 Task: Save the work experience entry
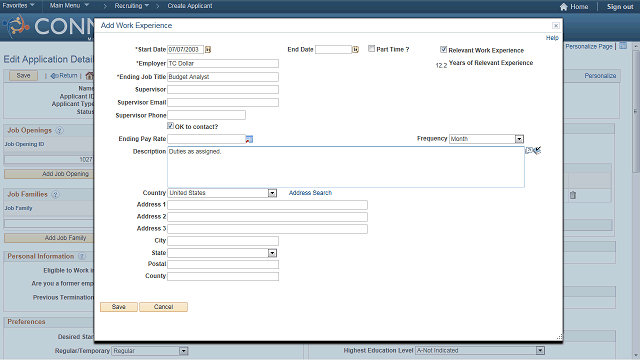(x=119, y=307)
